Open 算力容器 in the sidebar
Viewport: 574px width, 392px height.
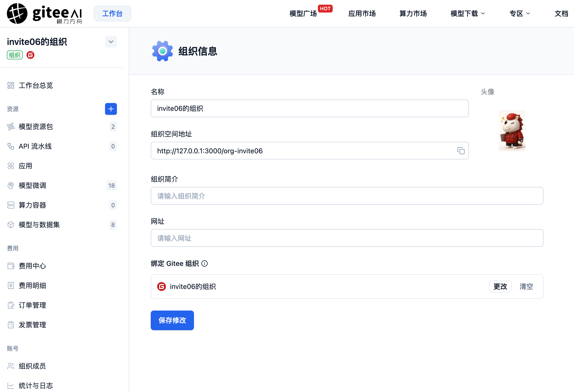point(32,205)
